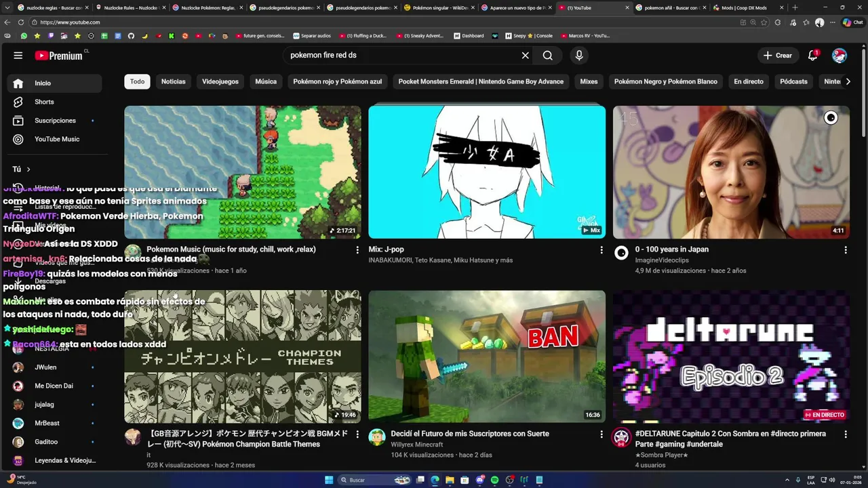Play the Minecraft BAN chest thumbnail
The image size is (868, 488).
coord(487,357)
